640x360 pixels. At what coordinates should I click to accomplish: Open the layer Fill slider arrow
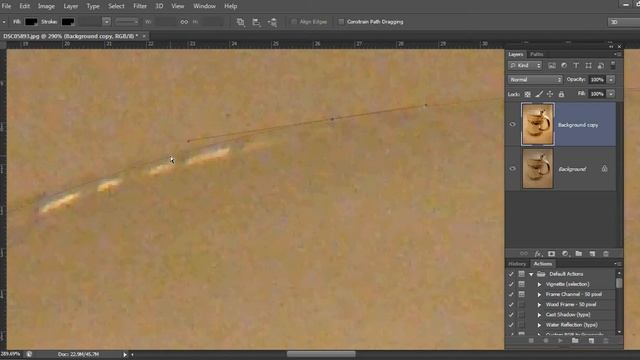click(x=611, y=94)
